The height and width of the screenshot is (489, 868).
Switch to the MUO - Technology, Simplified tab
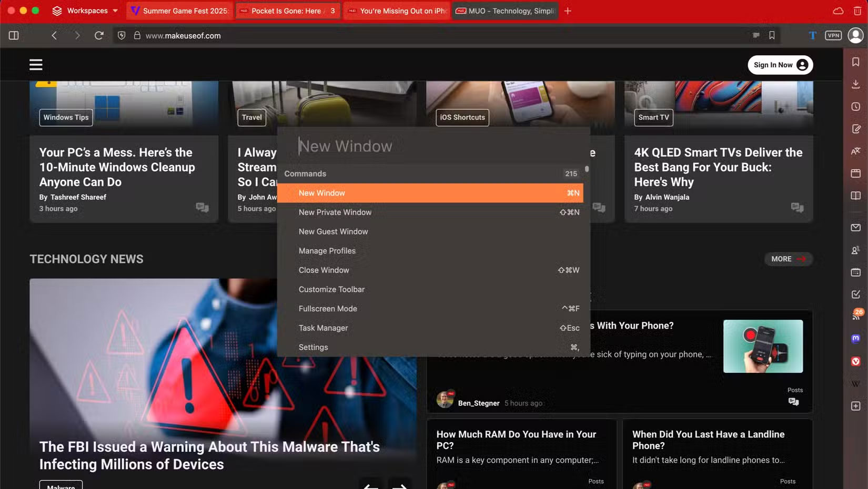[505, 11]
